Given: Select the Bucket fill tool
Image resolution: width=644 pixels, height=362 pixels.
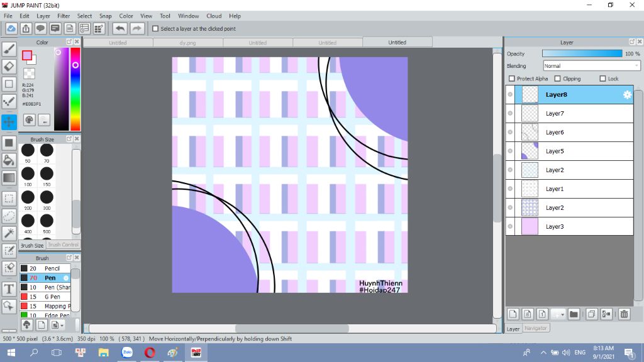Looking at the screenshot, I should [x=9, y=160].
